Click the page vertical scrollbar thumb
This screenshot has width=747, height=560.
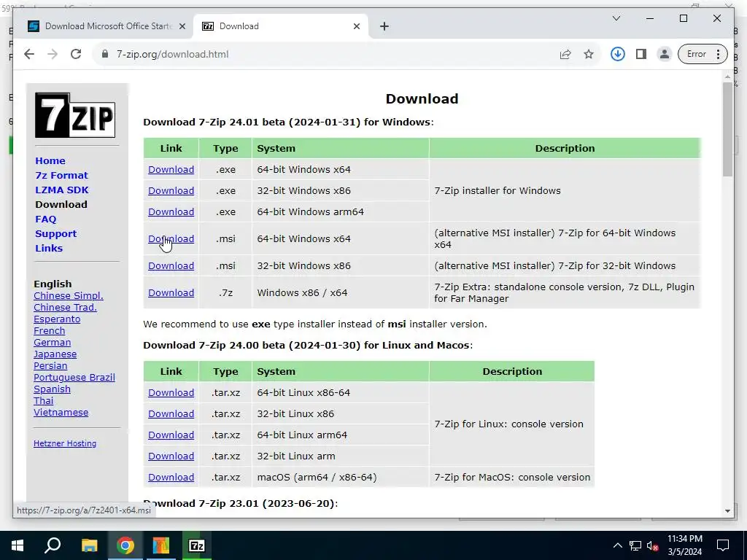pos(727,130)
